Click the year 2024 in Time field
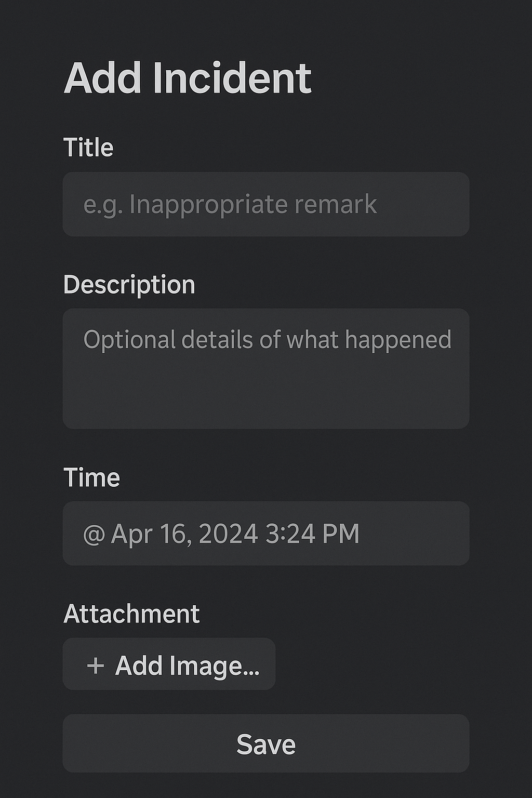 tap(229, 534)
